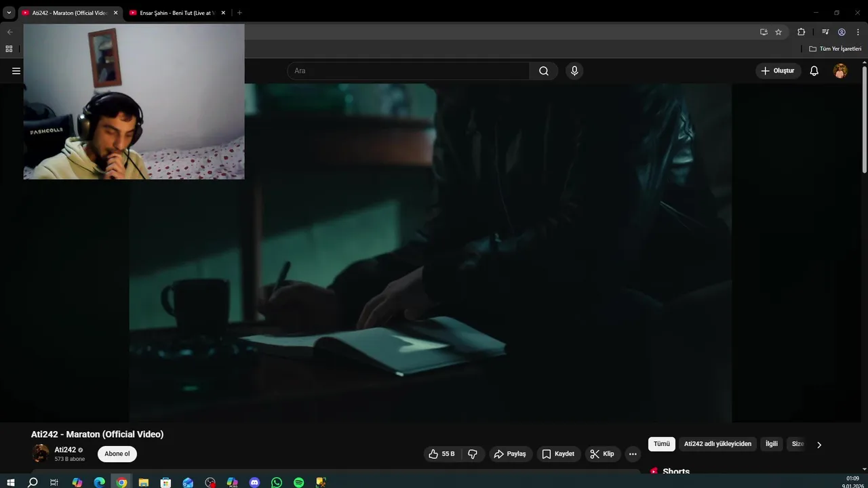Open the YouTube hamburger guide menu
Screen dimensions: 868x488
pyautogui.click(x=16, y=70)
